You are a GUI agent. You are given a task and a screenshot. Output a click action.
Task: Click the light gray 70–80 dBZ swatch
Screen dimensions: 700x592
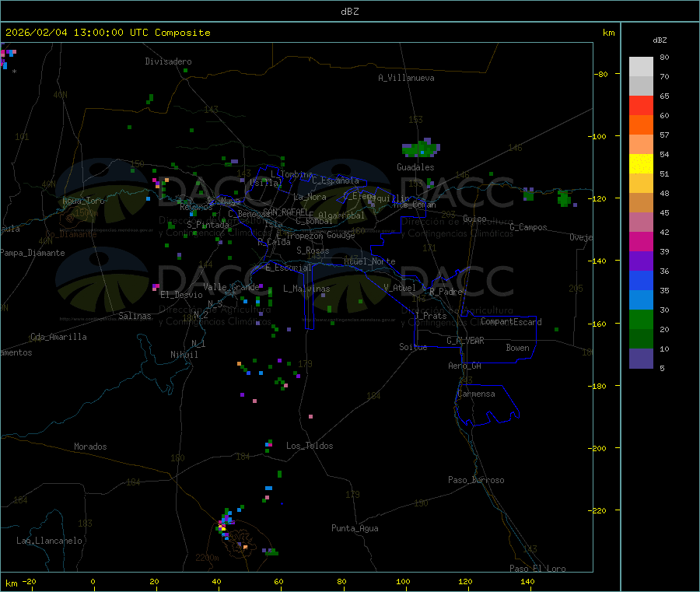pyautogui.click(x=641, y=66)
